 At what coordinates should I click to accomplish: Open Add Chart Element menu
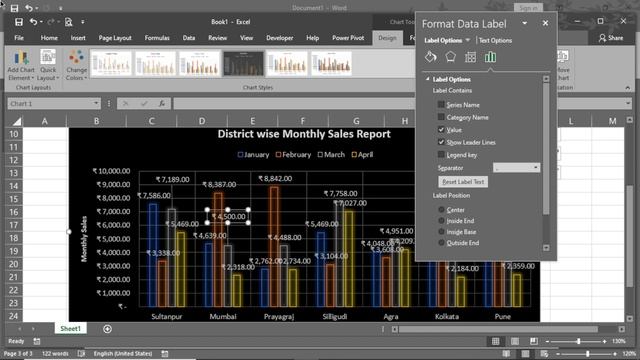pos(21,66)
